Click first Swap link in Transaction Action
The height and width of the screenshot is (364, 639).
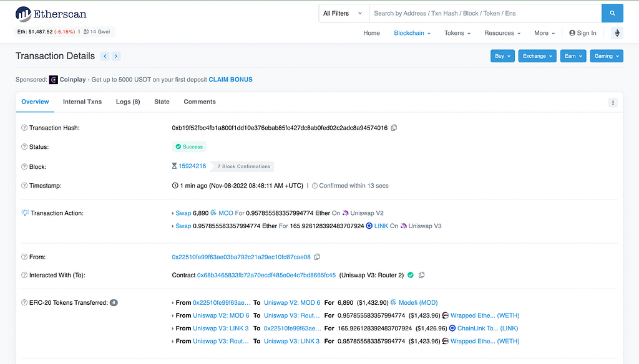183,213
